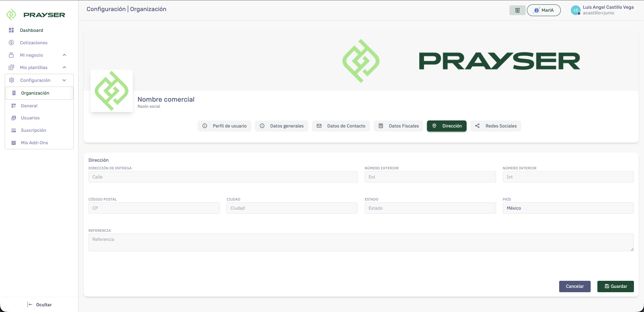This screenshot has height=312, width=644.
Task: Click the acastillo+junio username text
Action: 598,13
